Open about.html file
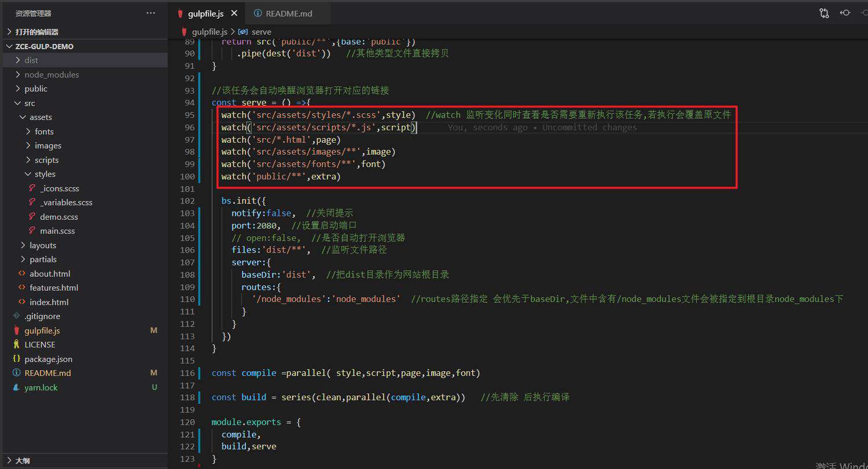The width and height of the screenshot is (868, 469). click(x=85, y=274)
